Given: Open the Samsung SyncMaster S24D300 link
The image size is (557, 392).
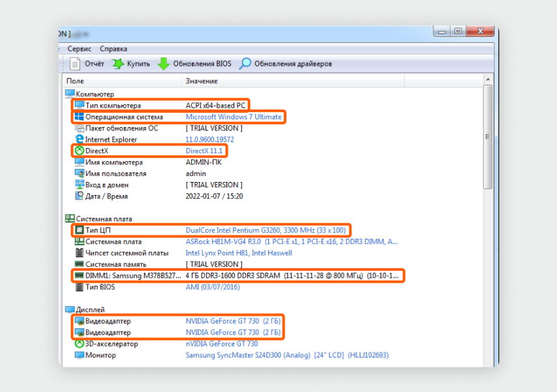Looking at the screenshot, I should 287,355.
